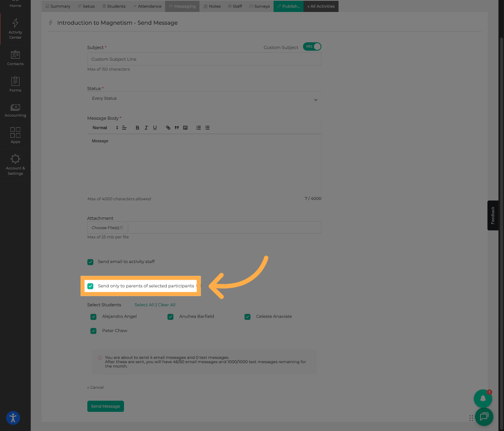Viewport: 504px width, 431px height.
Task: Apply italic formatting to message text
Action: point(146,127)
